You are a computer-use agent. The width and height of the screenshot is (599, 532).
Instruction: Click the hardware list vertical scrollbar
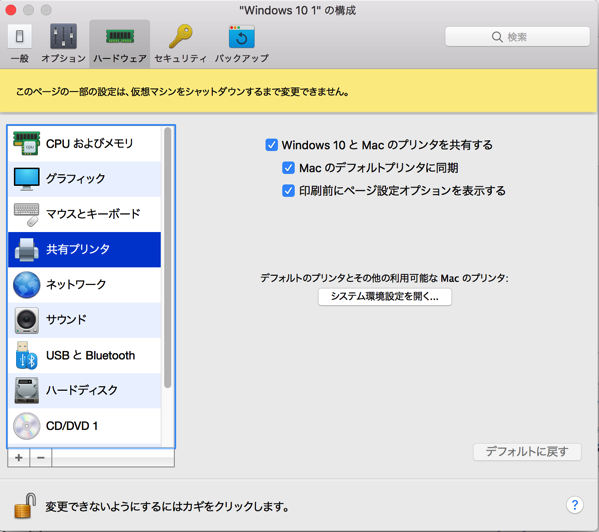[167, 258]
